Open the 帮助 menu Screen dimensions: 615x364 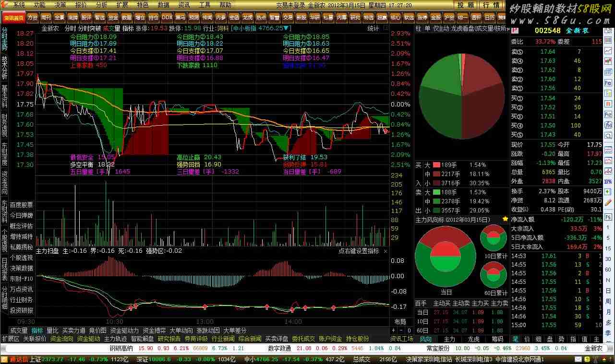point(225,5)
